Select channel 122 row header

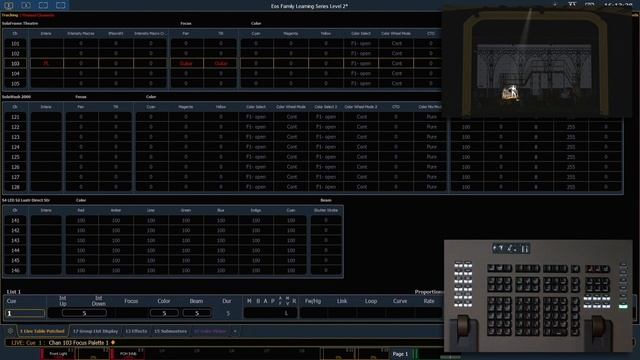[x=15, y=127]
